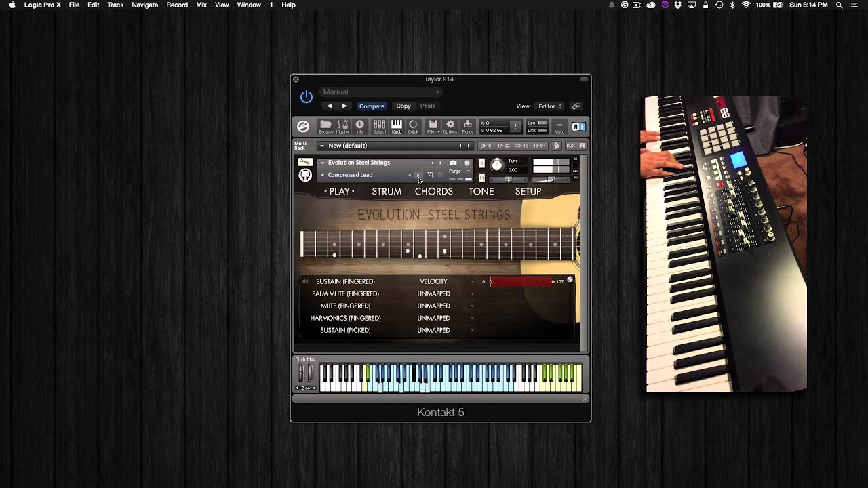Go to previous plugin setting arrow
Viewport: 868px width, 488px height.
tap(330, 106)
